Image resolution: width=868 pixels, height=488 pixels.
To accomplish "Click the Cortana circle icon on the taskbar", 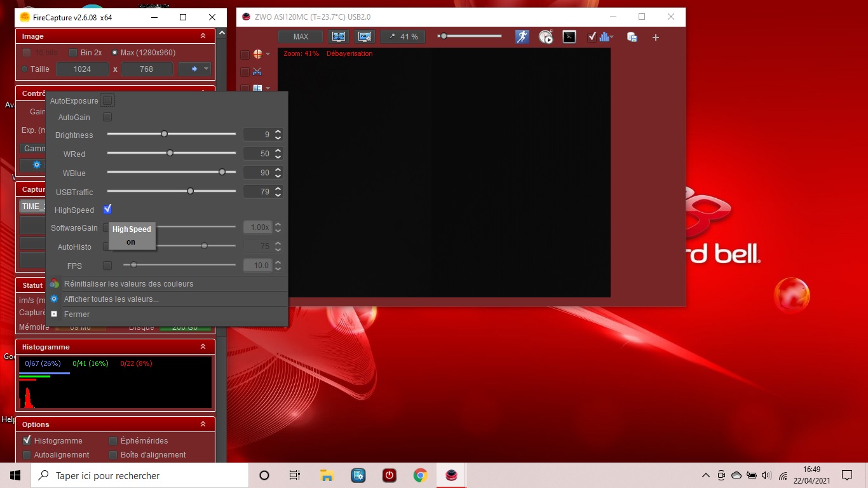I will [x=264, y=475].
